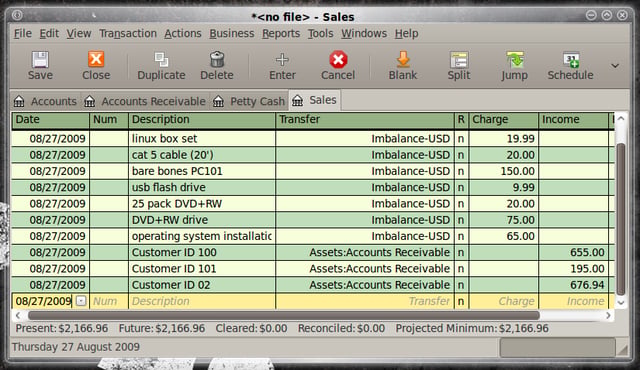Click the Projected Minimum: $2,166.96 summary
This screenshot has width=640, height=370.
click(472, 328)
